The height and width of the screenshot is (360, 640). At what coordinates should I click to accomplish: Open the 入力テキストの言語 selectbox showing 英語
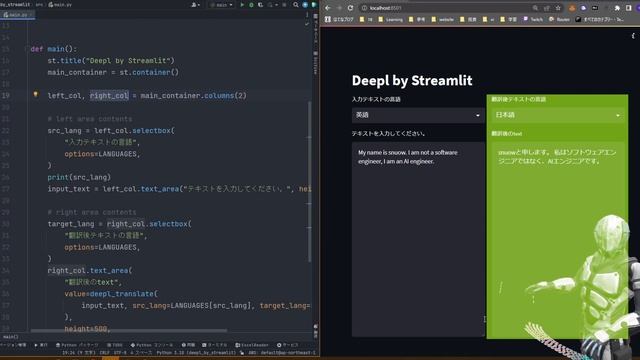(x=418, y=115)
